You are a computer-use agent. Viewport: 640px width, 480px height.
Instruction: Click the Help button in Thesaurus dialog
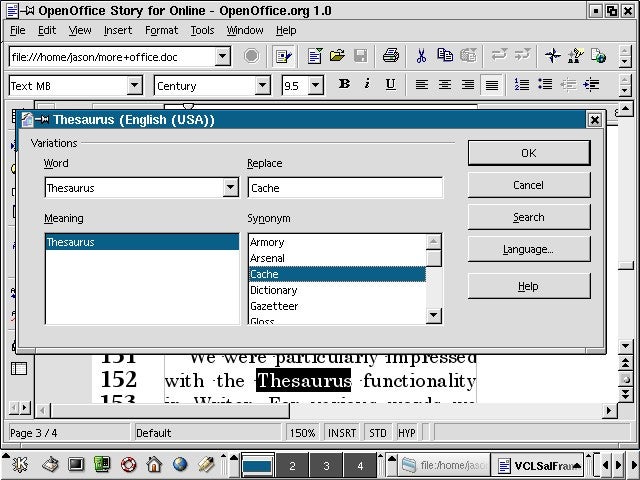529,286
